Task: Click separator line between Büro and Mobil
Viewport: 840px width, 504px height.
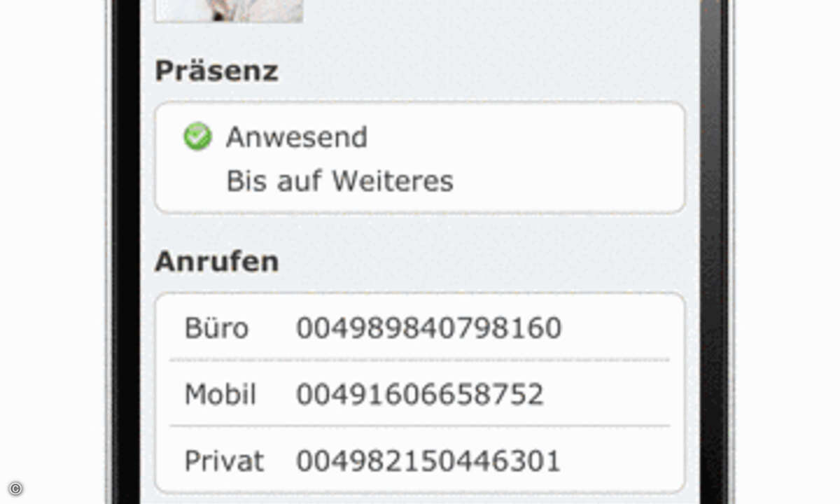Action: pyautogui.click(x=419, y=360)
